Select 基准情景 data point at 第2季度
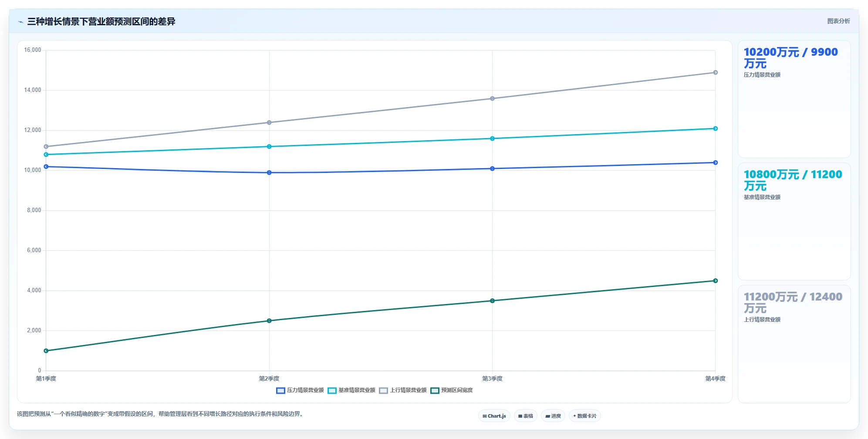Viewport: 868px width, 439px height. (269, 147)
